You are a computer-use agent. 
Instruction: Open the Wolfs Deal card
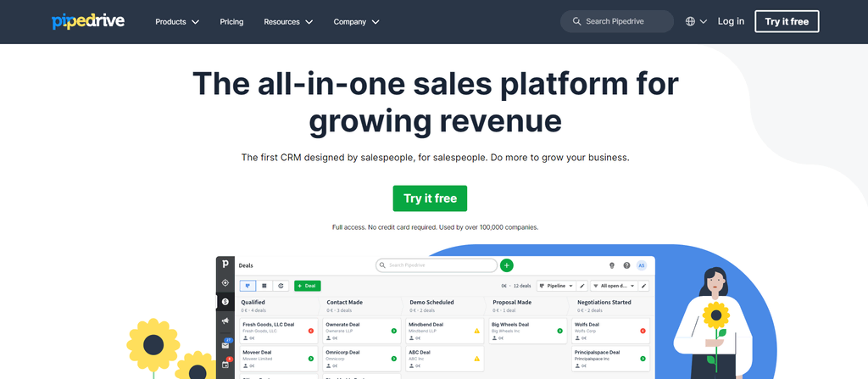point(610,331)
